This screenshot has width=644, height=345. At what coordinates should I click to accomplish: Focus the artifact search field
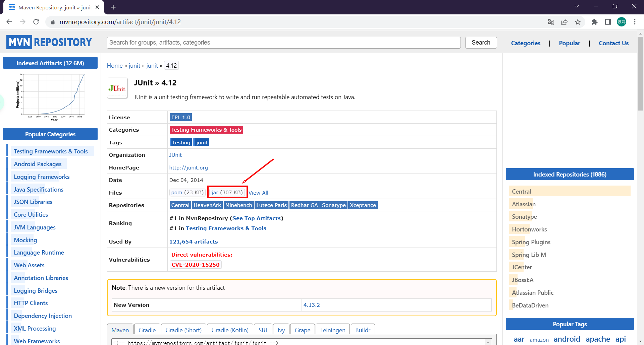[x=283, y=43]
